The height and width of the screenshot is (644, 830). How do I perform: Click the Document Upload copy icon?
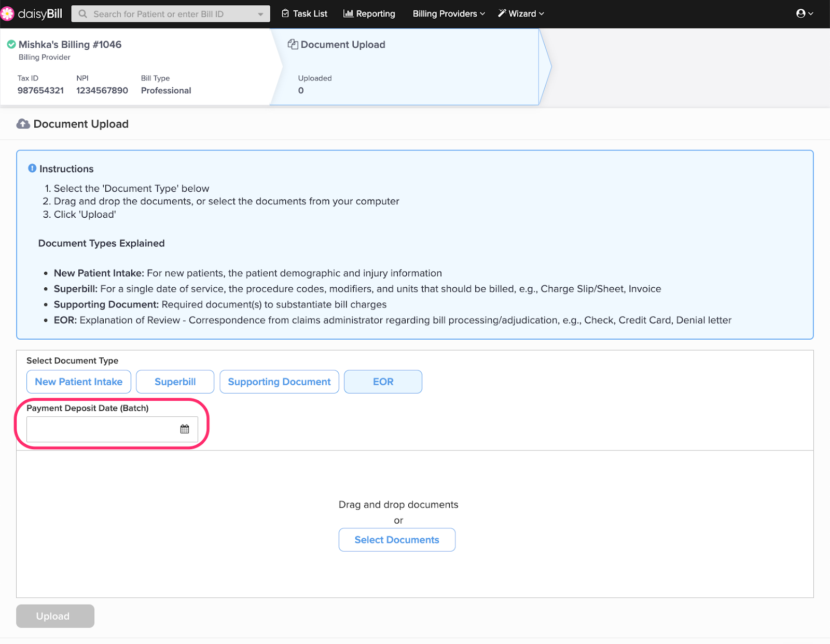tap(293, 45)
